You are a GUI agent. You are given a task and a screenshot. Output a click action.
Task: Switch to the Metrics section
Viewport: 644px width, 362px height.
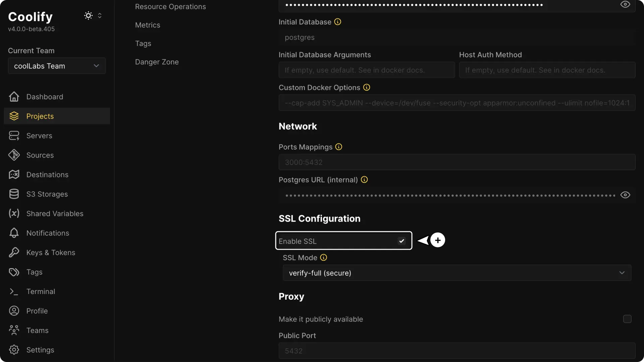[x=148, y=25]
